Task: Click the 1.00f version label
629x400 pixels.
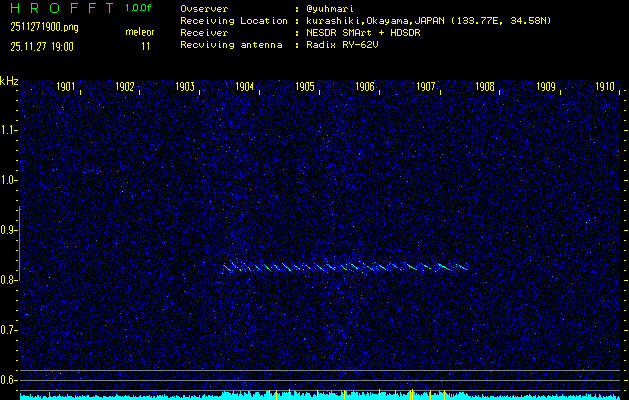Action: [139, 8]
